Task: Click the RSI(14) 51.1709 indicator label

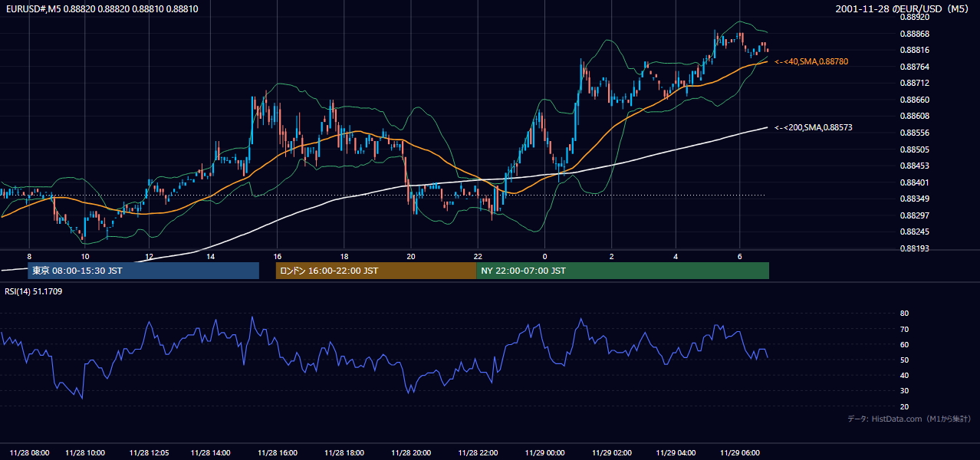Action: [34, 291]
